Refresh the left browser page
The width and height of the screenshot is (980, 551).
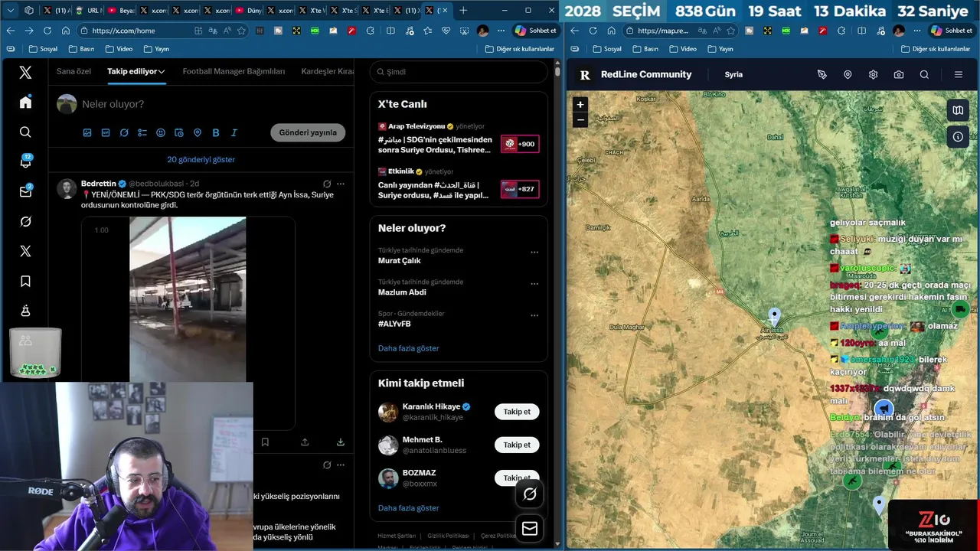pyautogui.click(x=47, y=31)
